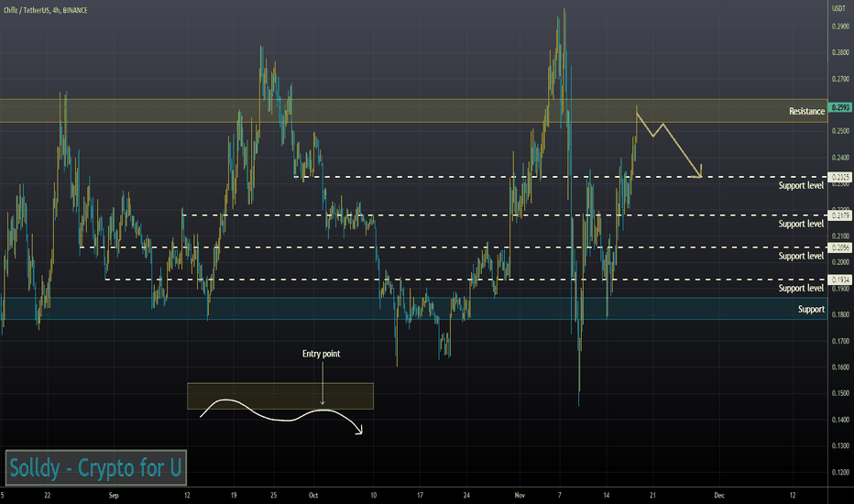854x504 pixels.
Task: Click the Dec label on time axis
Action: click(719, 495)
